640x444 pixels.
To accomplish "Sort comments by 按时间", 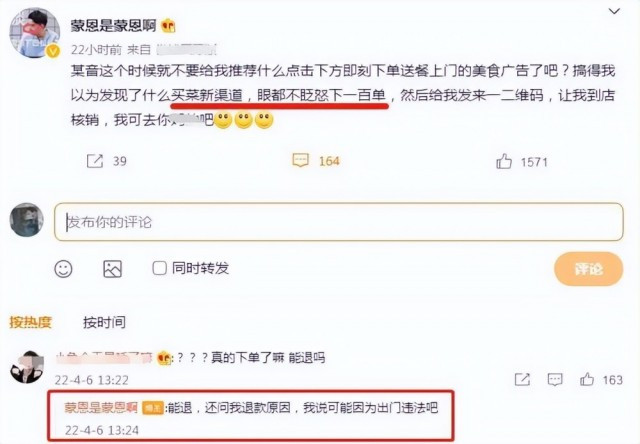I will point(104,322).
